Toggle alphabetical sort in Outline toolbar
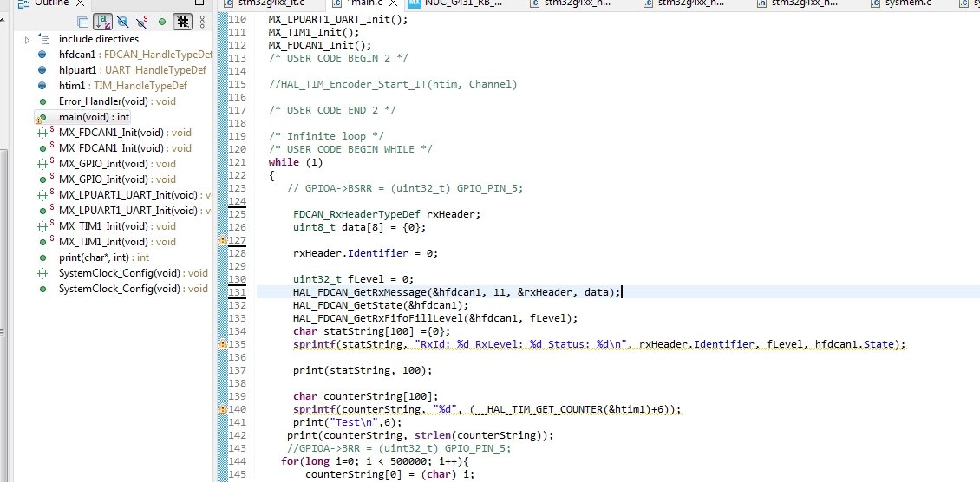This screenshot has width=980, height=482. click(x=102, y=22)
